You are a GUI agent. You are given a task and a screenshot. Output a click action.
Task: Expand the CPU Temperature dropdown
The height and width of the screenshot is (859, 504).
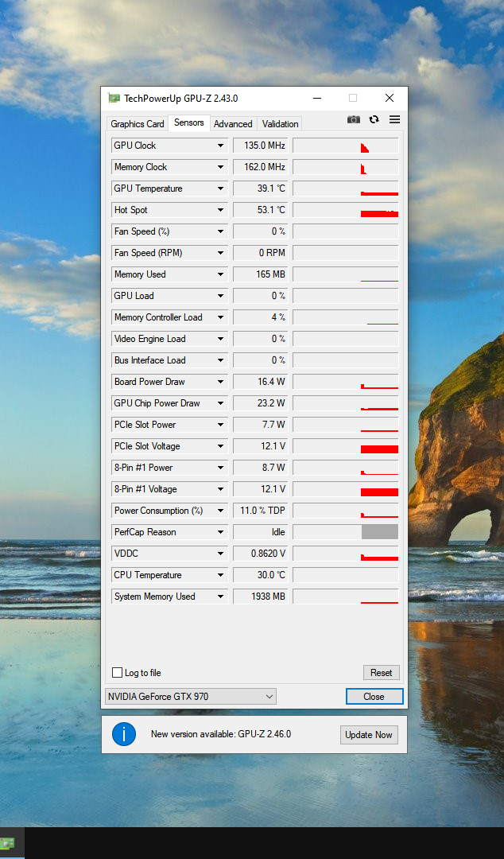(x=220, y=575)
